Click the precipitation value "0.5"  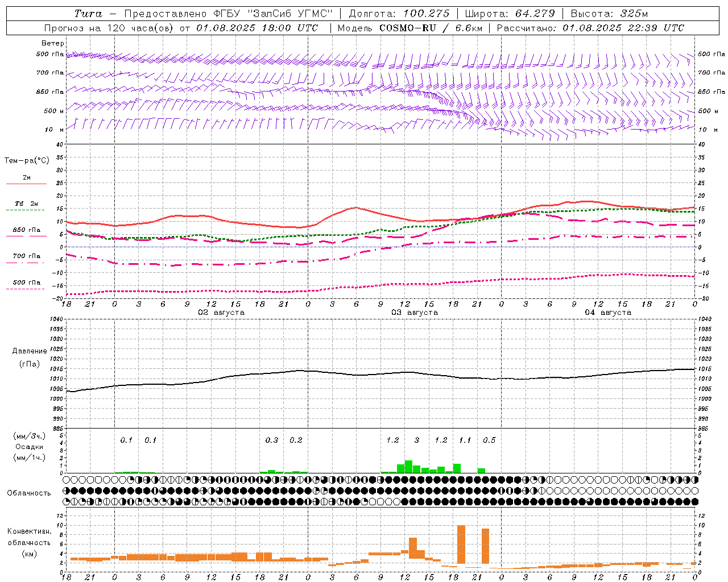click(489, 440)
